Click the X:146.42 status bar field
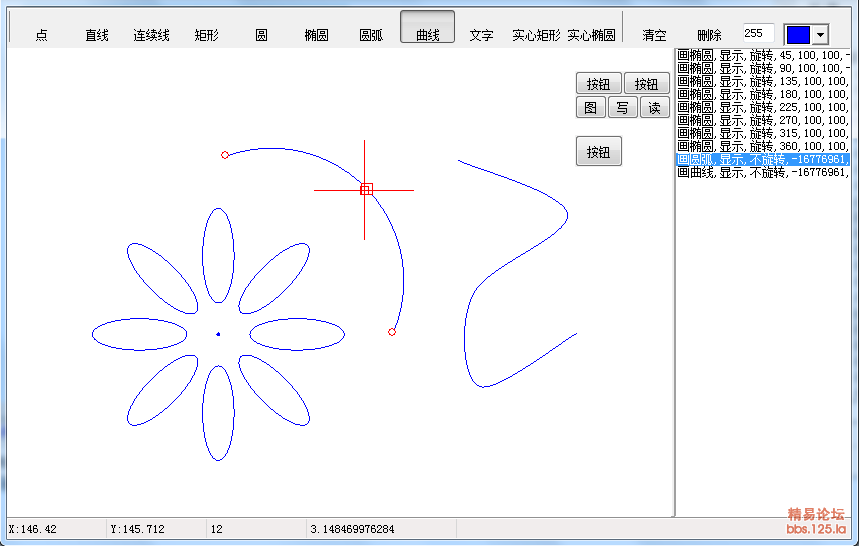Viewport: 859px width, 546px height. pyautogui.click(x=56, y=529)
